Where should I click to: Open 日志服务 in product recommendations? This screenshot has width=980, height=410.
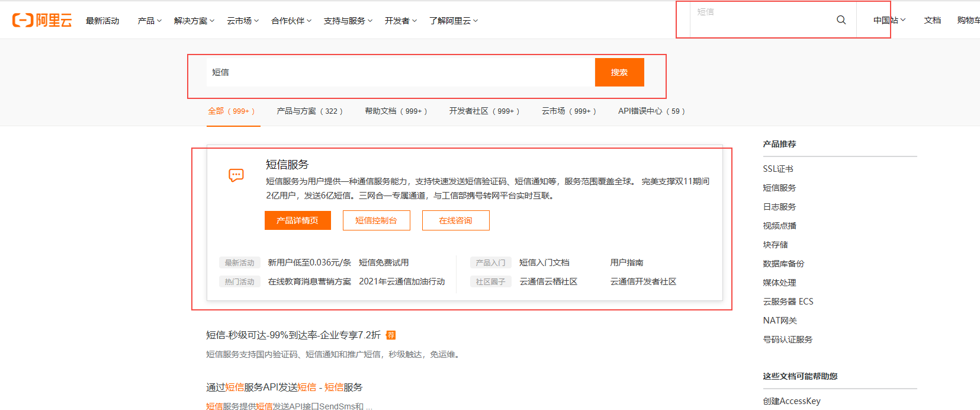[x=779, y=207]
